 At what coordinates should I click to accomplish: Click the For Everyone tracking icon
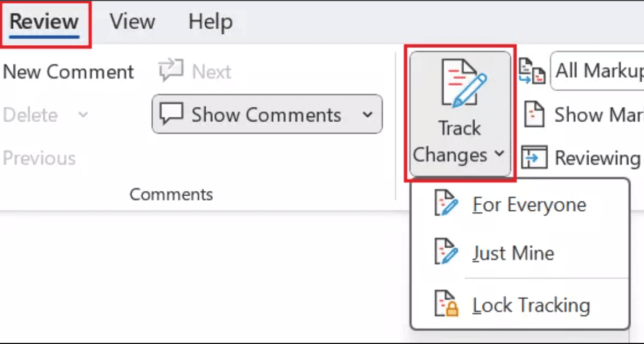point(446,204)
